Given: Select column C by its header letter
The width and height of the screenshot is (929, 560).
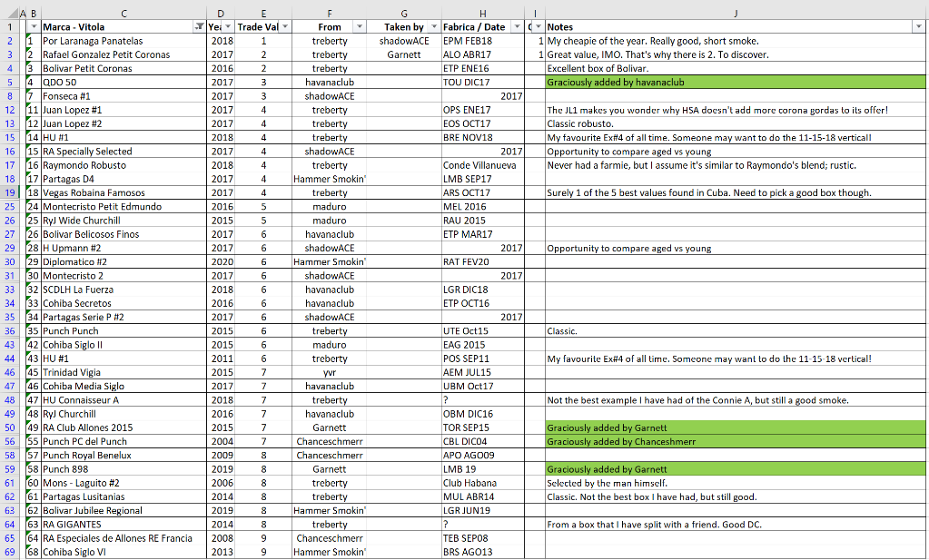Looking at the screenshot, I should click(124, 13).
